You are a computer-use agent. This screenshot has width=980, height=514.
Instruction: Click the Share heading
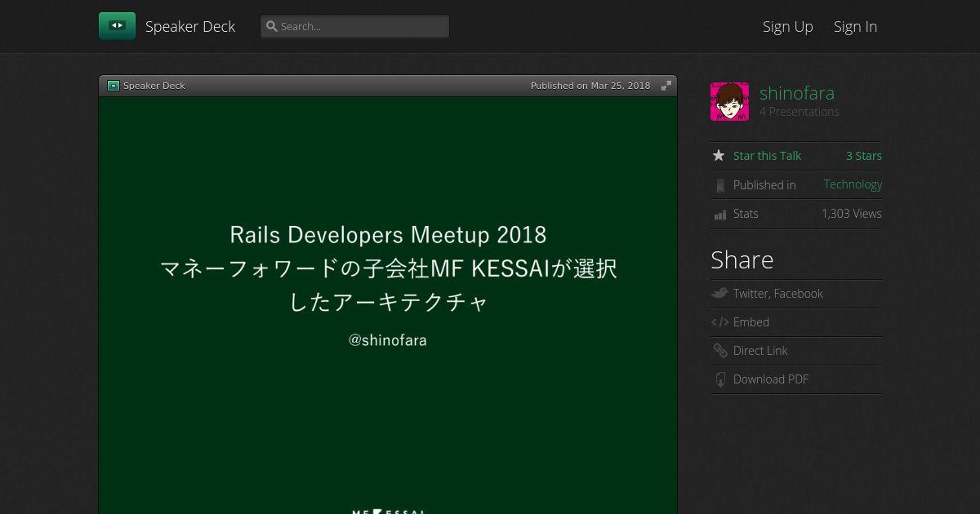click(x=742, y=259)
